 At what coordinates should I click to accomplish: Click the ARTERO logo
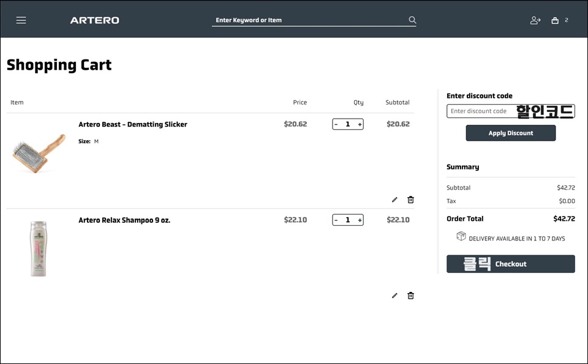click(x=94, y=20)
